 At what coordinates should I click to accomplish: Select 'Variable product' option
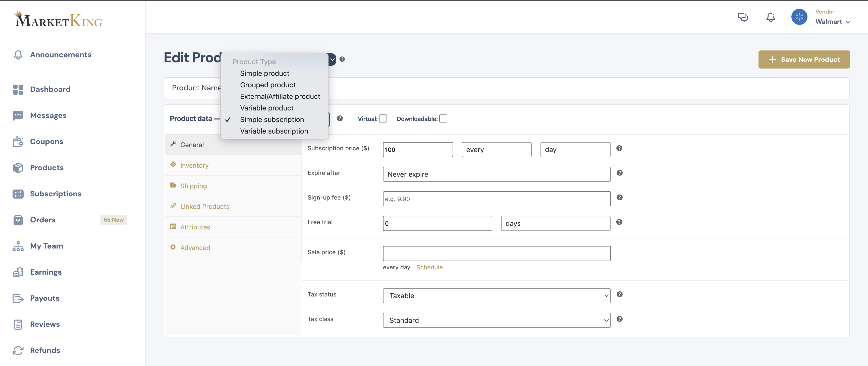point(274,108)
